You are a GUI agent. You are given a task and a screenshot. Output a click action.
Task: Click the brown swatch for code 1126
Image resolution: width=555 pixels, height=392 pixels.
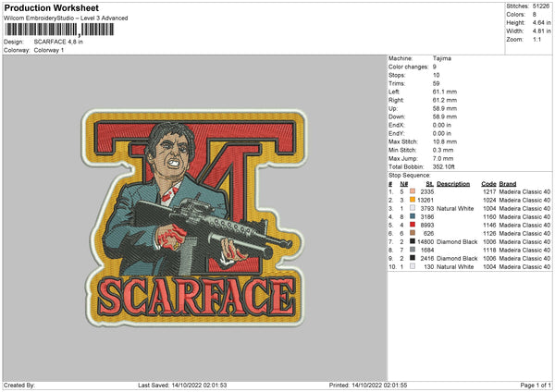point(413,233)
